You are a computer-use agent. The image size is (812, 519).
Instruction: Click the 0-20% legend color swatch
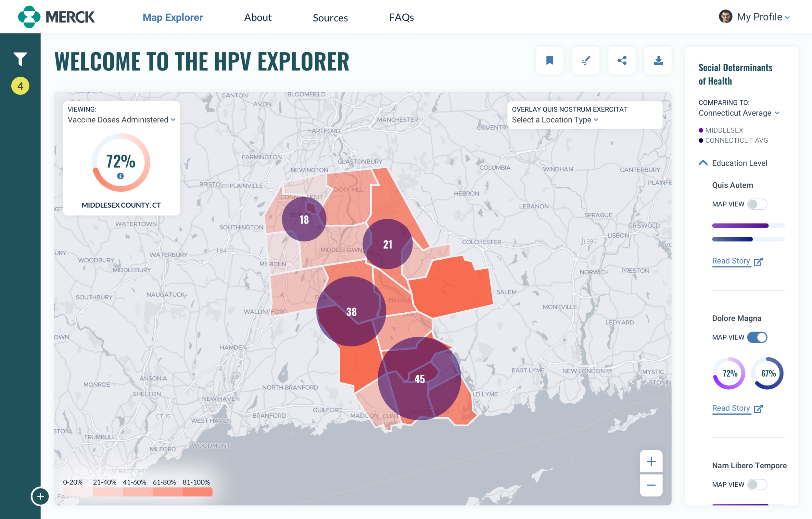click(x=78, y=492)
